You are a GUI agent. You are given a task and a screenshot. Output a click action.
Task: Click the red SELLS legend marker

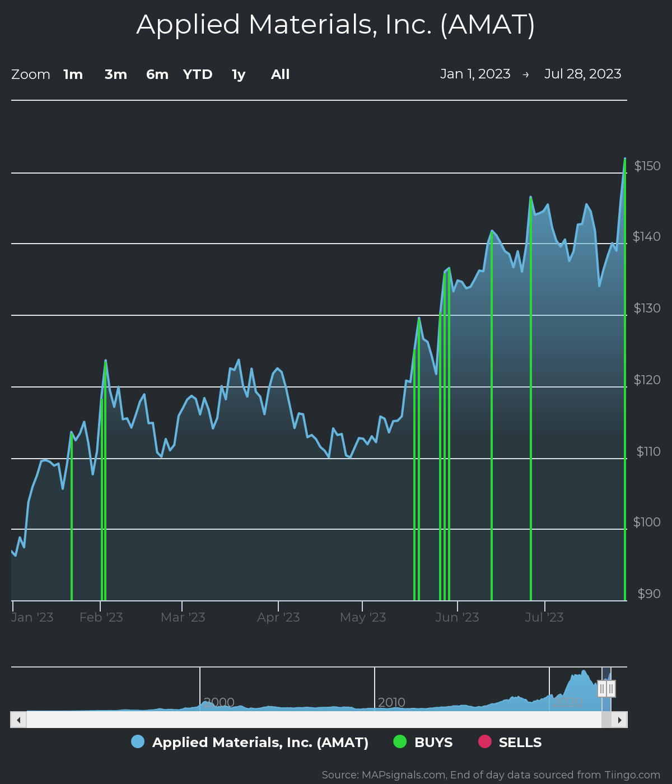[484, 742]
